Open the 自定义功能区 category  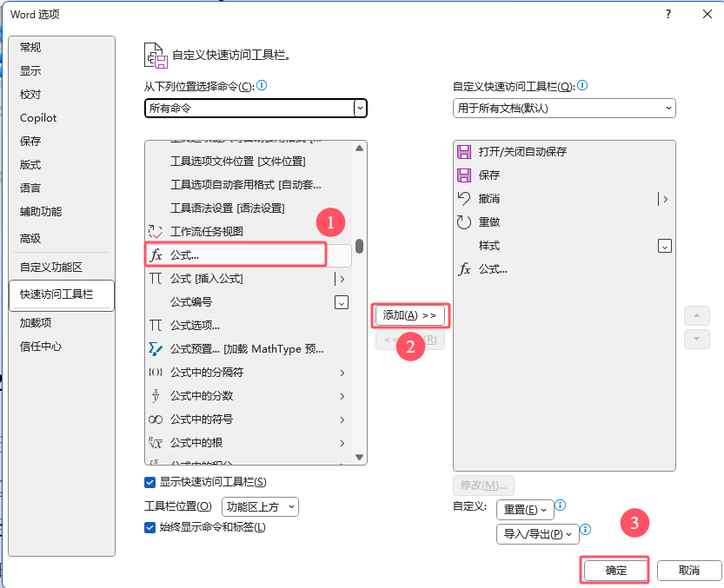62,267
